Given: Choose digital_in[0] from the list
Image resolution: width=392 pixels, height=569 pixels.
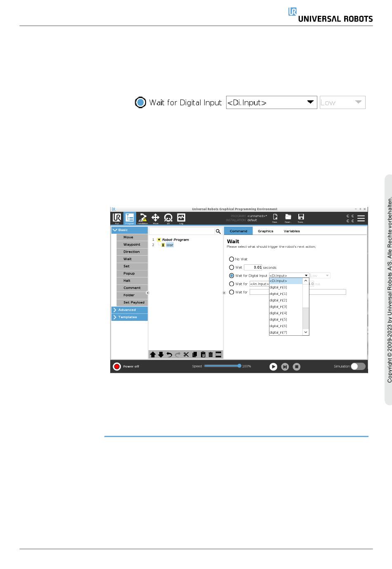Looking at the screenshot, I should (286, 287).
